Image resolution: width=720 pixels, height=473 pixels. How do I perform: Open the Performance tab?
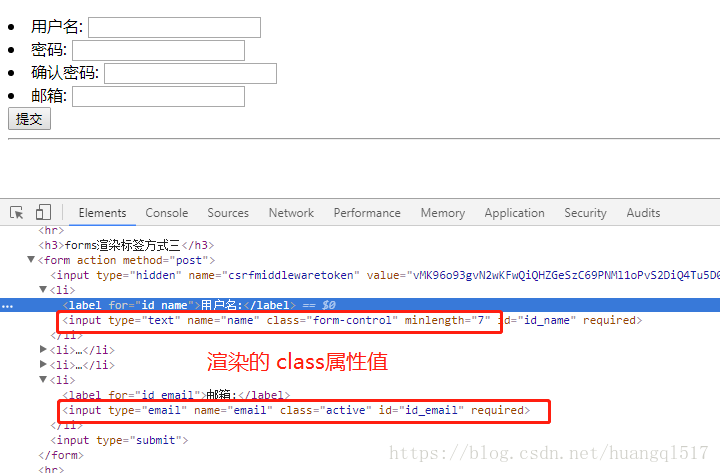(x=367, y=213)
